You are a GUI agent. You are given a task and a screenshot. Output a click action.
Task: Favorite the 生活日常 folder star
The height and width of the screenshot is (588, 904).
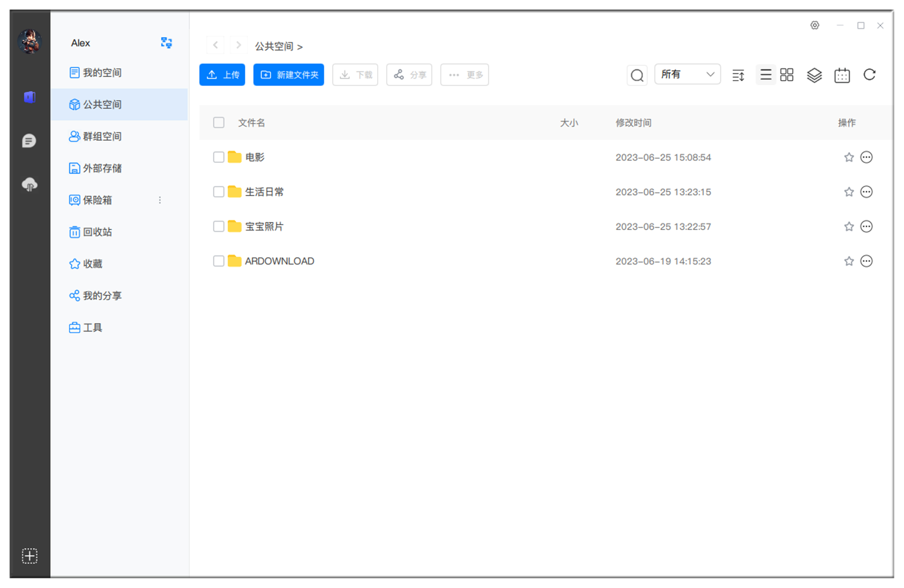point(848,192)
